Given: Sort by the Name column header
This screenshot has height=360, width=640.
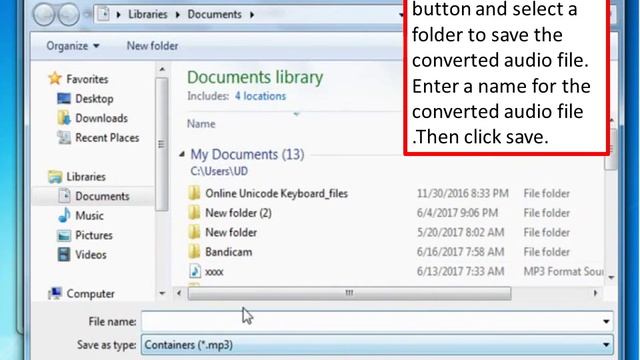Looking at the screenshot, I should [201, 124].
